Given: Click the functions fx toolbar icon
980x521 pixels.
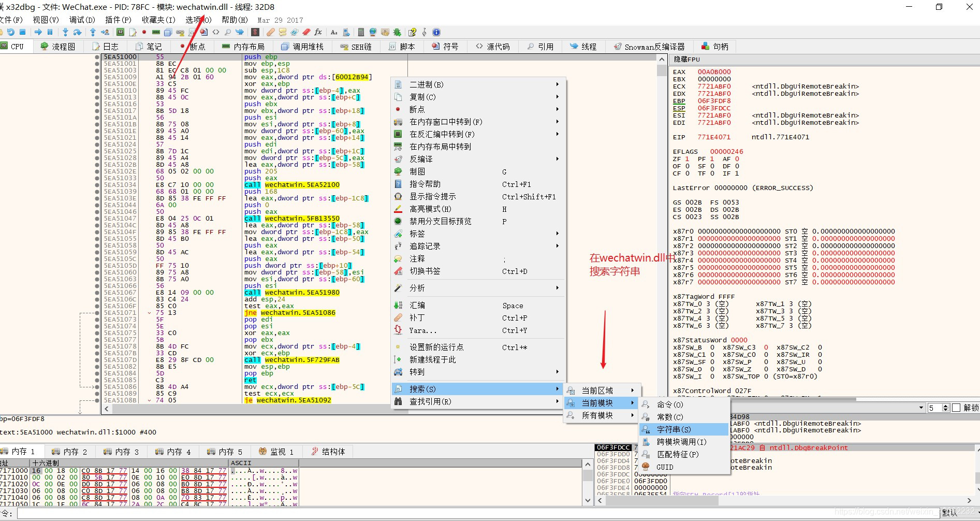Looking at the screenshot, I should click(x=318, y=32).
